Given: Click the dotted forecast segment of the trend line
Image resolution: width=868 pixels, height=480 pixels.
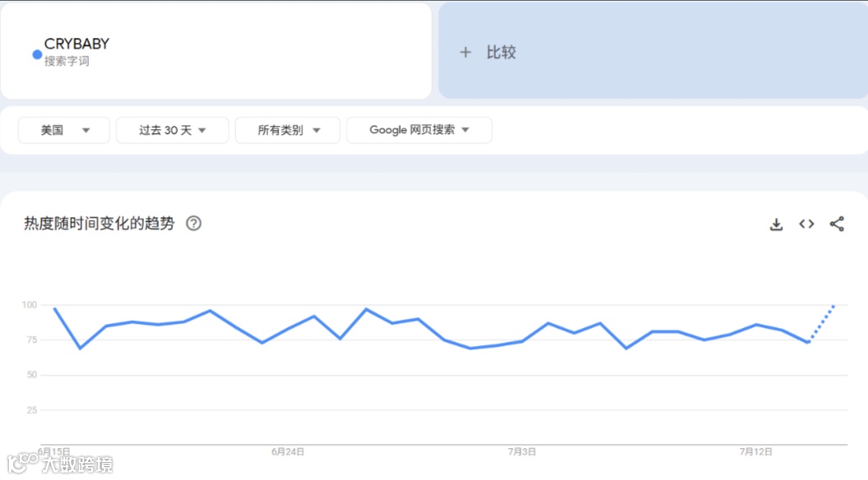Looking at the screenshot, I should coord(821,324).
